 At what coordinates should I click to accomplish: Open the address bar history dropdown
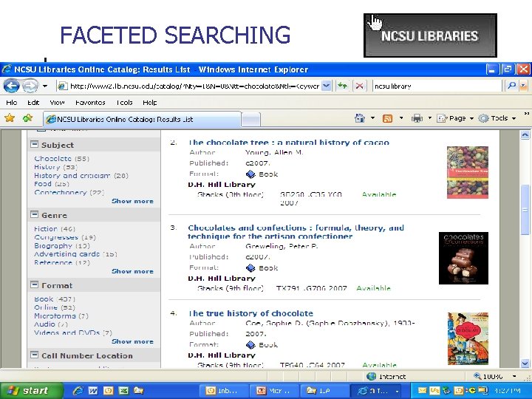326,86
